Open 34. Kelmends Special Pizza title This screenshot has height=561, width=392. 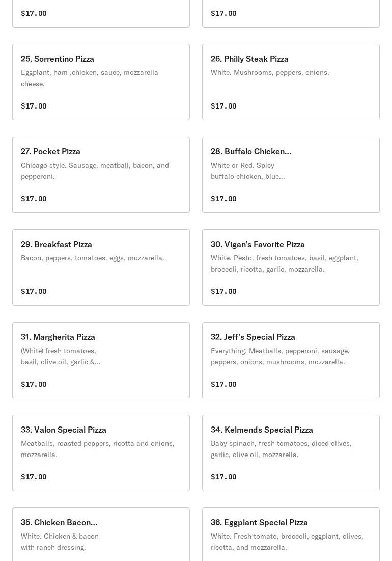(x=262, y=430)
